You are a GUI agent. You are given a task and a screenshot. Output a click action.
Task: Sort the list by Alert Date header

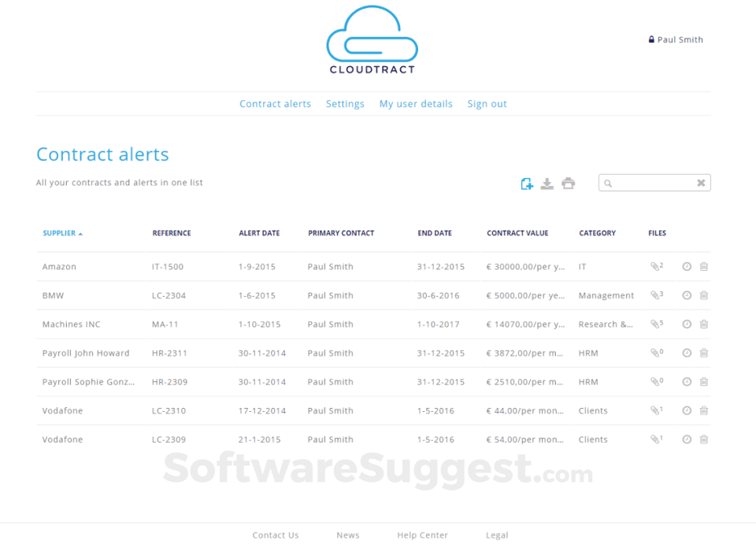[x=259, y=233]
